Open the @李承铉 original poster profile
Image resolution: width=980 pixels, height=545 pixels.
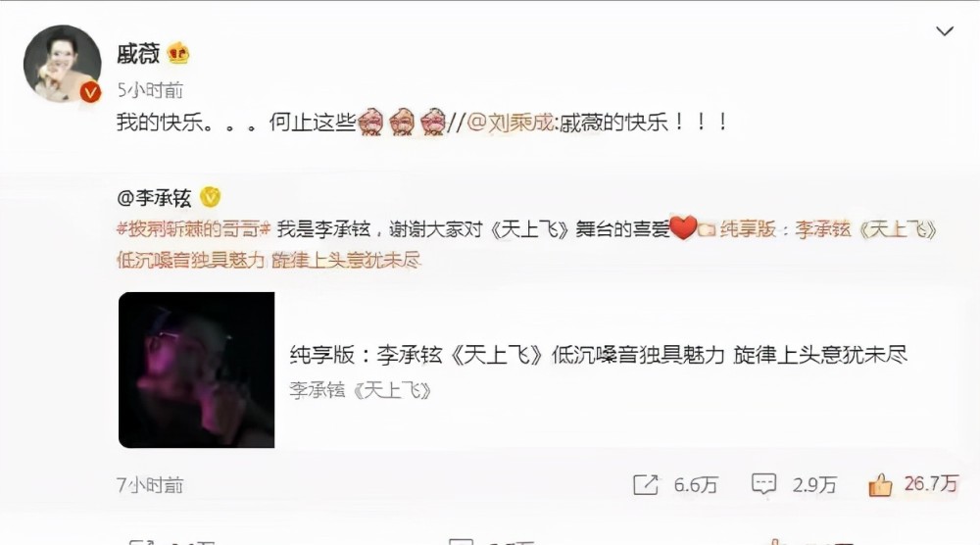154,197
